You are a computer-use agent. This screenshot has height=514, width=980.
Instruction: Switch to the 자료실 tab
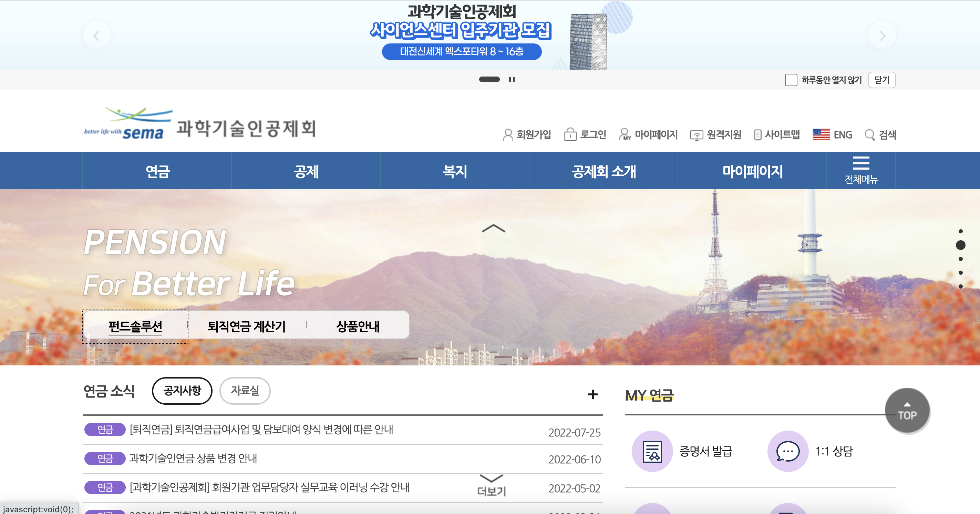pyautogui.click(x=245, y=391)
